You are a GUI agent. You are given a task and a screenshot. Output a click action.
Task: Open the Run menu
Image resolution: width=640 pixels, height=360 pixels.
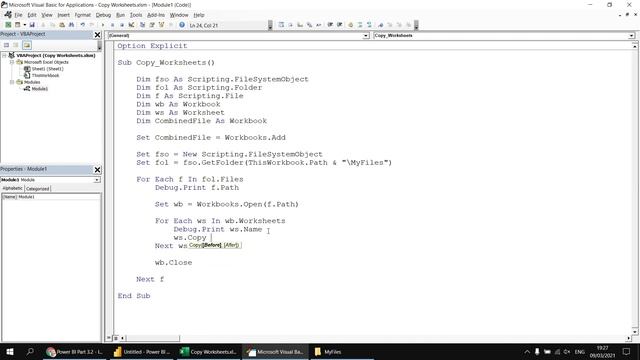coord(120,15)
